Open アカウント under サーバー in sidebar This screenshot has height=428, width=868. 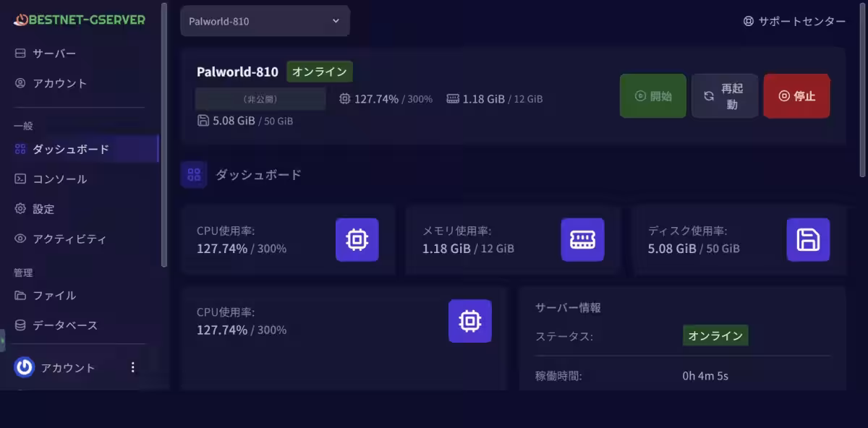(x=80, y=83)
